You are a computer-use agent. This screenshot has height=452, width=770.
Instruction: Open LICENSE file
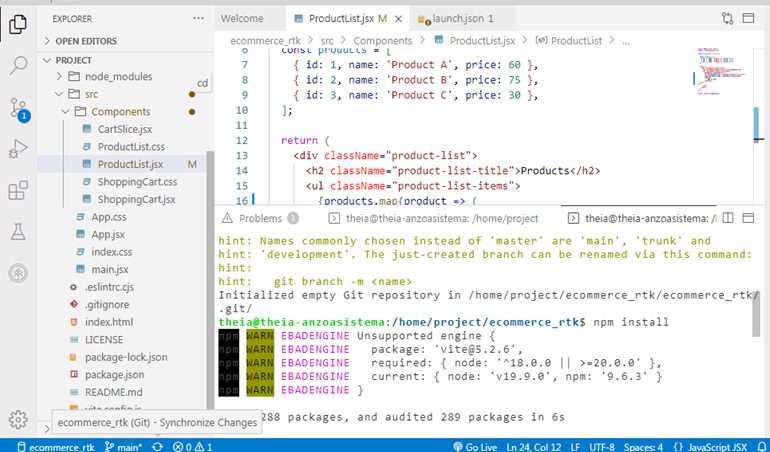[104, 339]
